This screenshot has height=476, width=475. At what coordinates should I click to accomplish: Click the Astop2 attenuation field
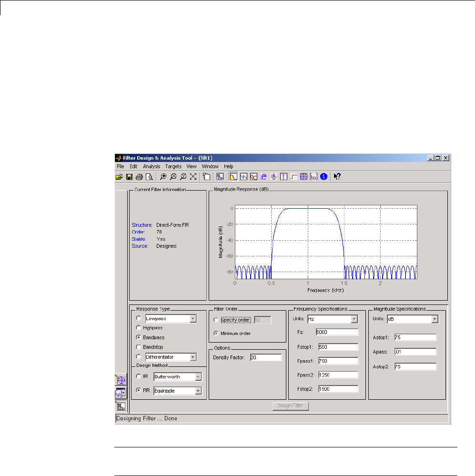click(415, 367)
